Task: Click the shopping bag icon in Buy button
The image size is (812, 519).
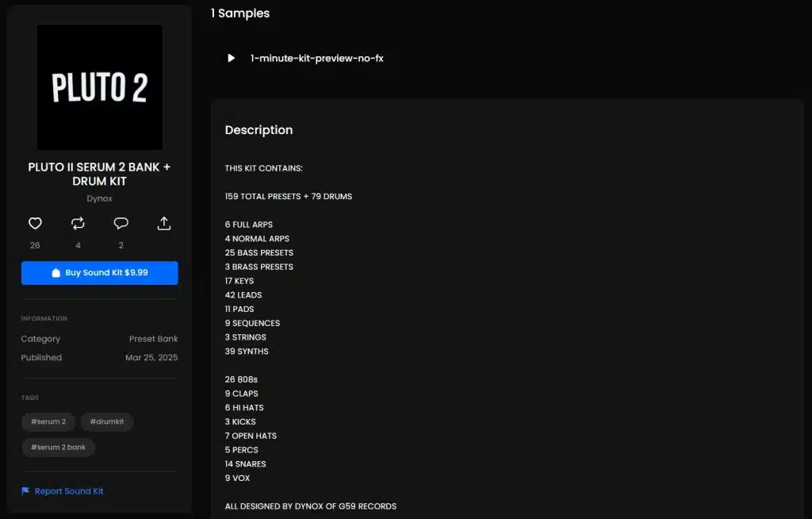Action: (x=56, y=273)
